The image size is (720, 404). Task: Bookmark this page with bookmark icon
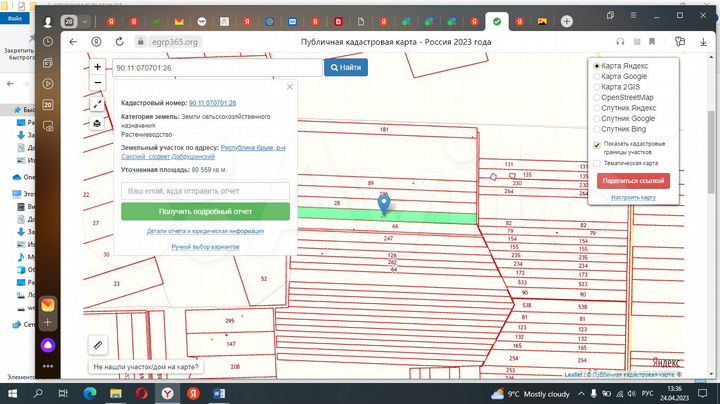pos(652,42)
